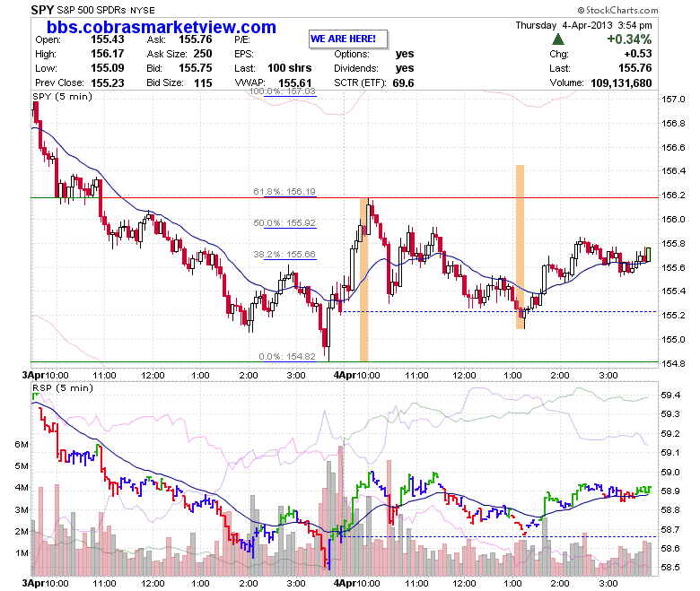The width and height of the screenshot is (700, 591).
Task: Click the Prev Close value 155.23
Action: pos(108,83)
